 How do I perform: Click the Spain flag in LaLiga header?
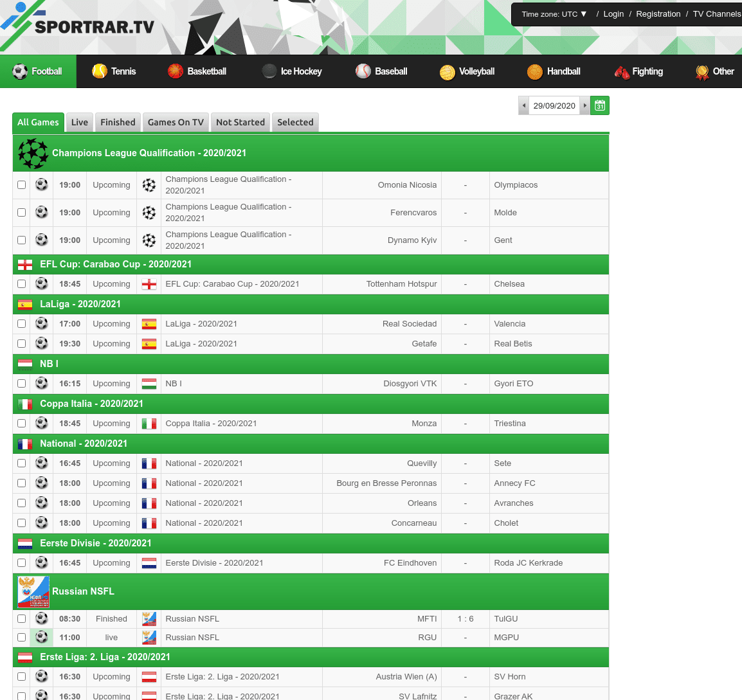click(25, 305)
